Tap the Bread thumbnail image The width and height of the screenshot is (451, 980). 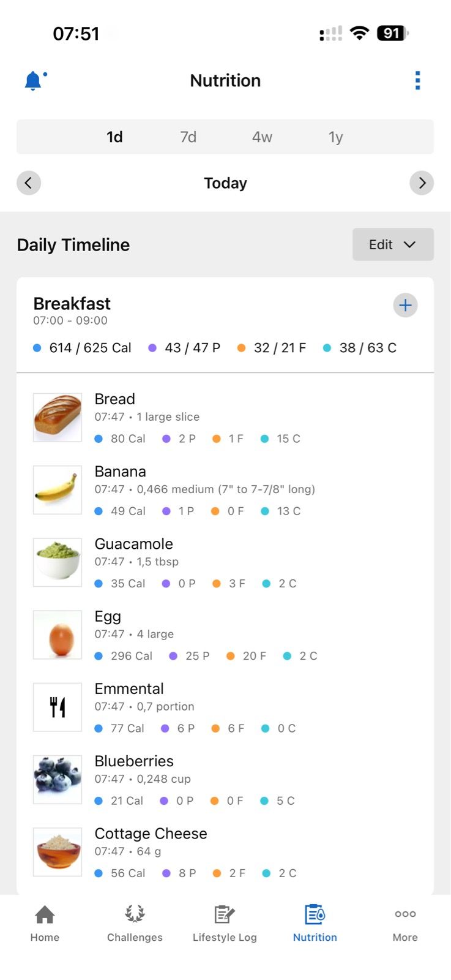[x=58, y=417]
